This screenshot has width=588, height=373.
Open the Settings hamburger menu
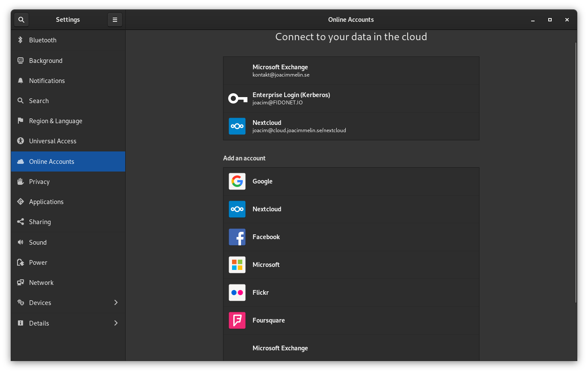click(x=115, y=20)
